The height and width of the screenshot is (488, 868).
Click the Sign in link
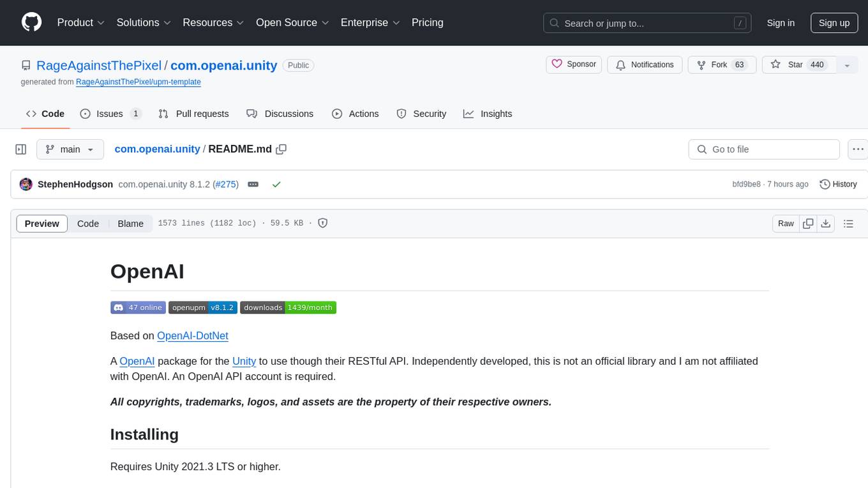tap(781, 23)
